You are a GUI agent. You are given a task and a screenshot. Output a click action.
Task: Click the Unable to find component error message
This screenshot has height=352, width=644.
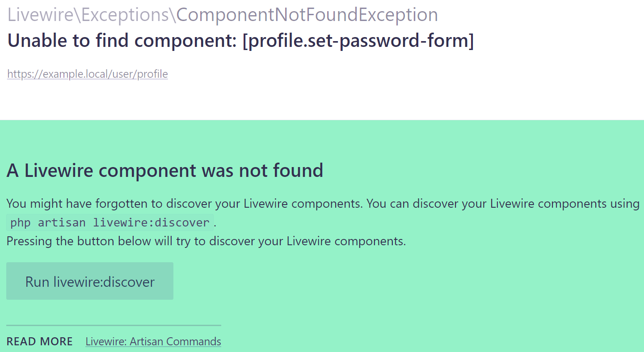point(240,40)
